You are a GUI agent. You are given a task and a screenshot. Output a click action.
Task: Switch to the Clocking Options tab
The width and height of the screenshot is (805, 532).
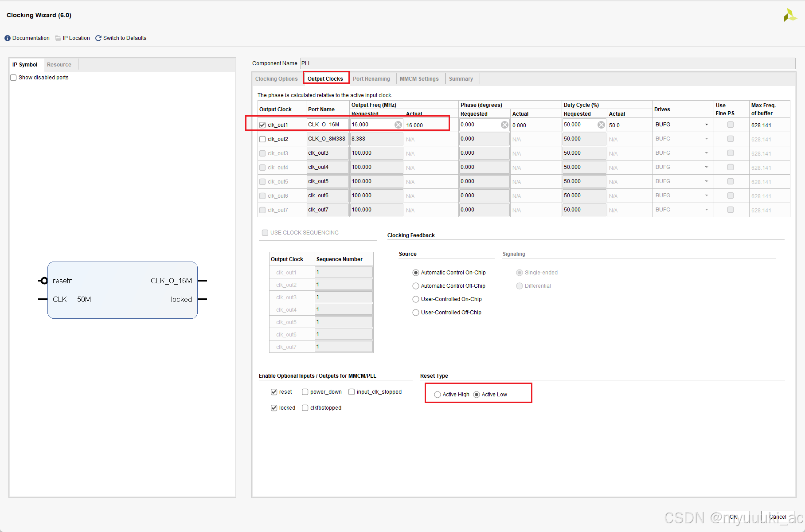pyautogui.click(x=277, y=79)
